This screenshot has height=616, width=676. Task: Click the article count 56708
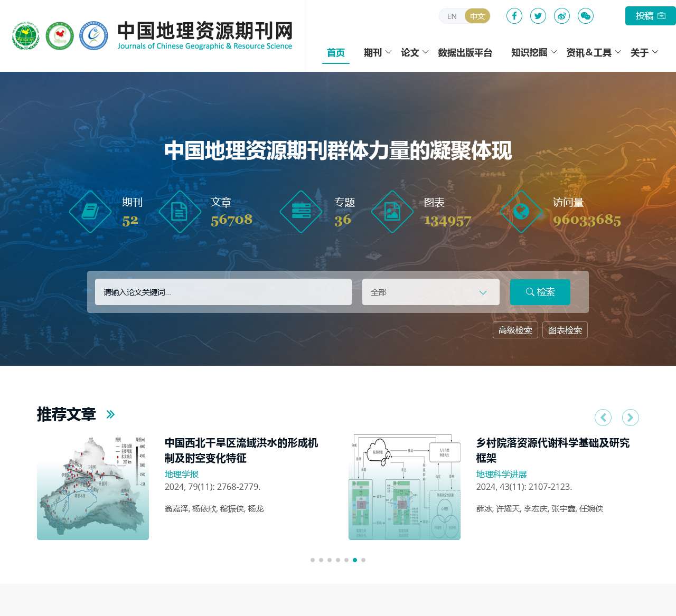pos(231,220)
